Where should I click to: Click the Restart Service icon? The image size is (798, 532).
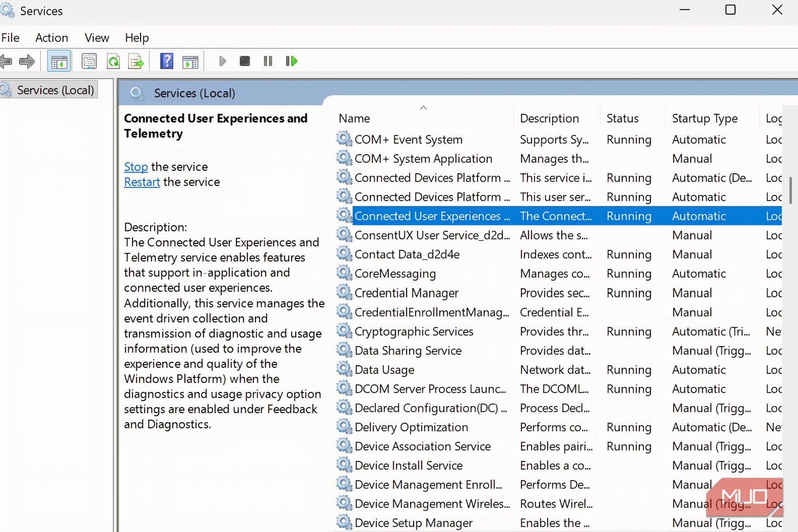tap(291, 61)
